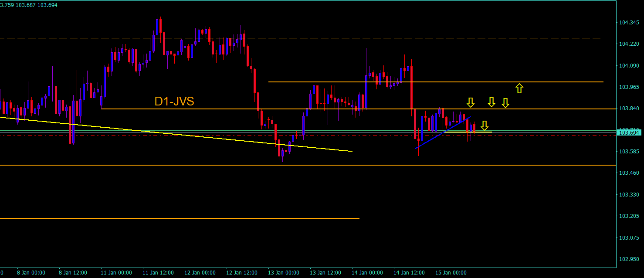This screenshot has height=278, width=644.
Task: Click the 104.090 price axis label
Action: coord(629,65)
